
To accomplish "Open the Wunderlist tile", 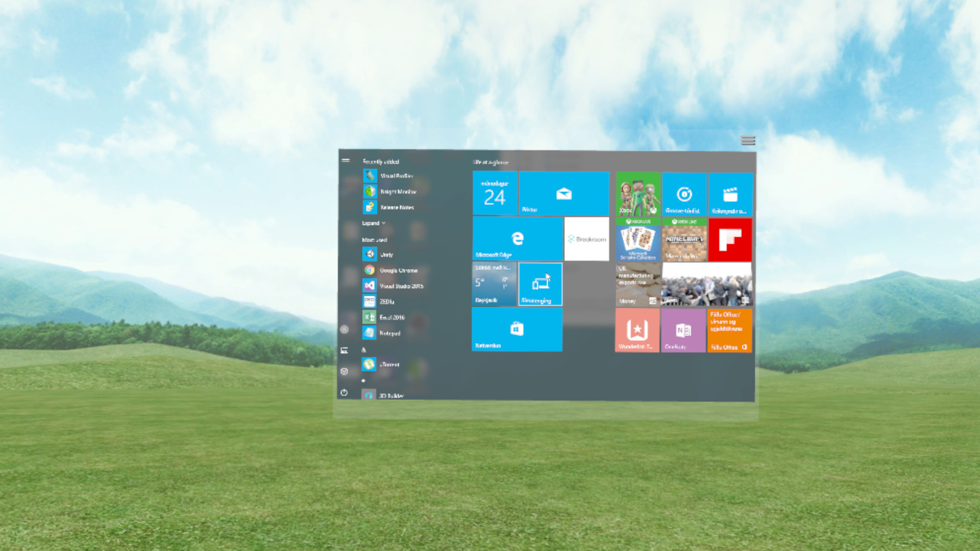I will [637, 330].
